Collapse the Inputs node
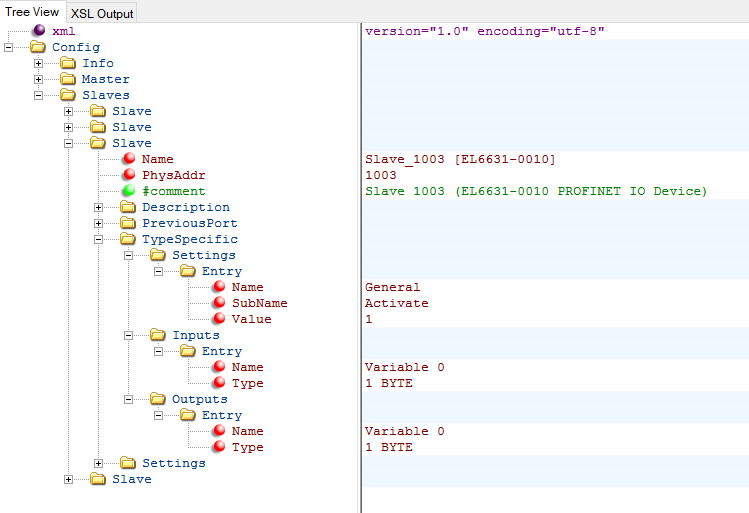 click(129, 335)
